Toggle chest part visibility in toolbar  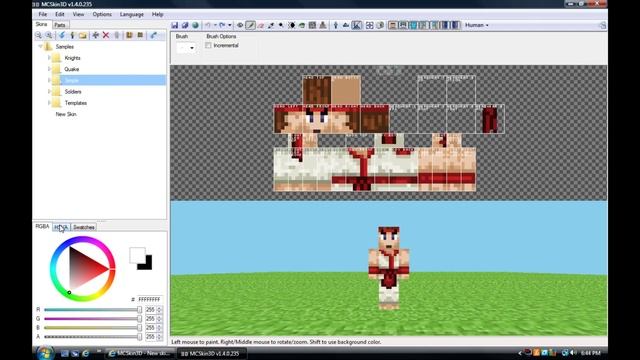click(413, 25)
